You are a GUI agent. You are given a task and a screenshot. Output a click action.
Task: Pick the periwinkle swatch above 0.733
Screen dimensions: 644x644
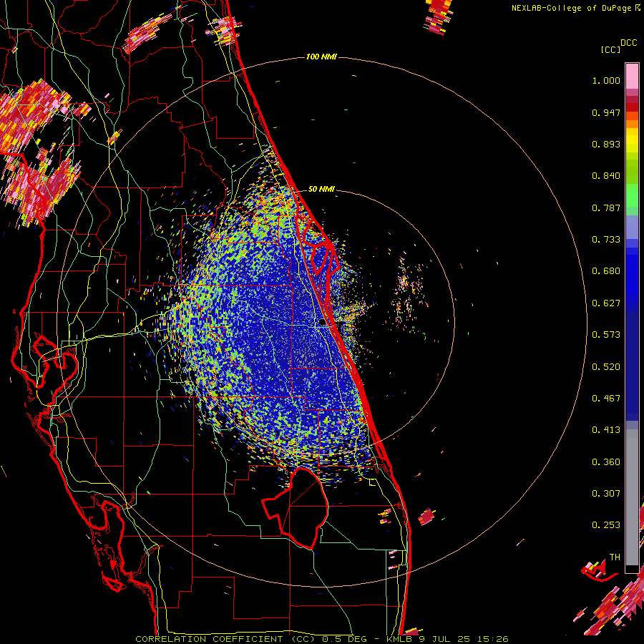click(632, 227)
